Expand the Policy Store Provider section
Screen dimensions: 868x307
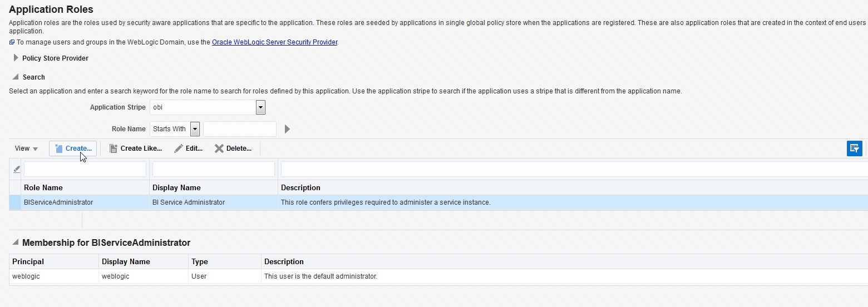[x=16, y=58]
